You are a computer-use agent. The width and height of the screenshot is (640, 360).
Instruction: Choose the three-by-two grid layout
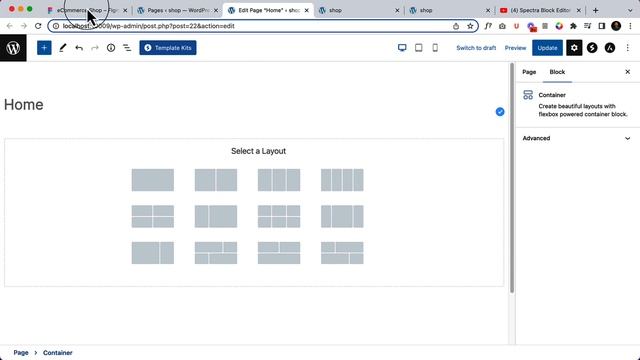coord(279,216)
